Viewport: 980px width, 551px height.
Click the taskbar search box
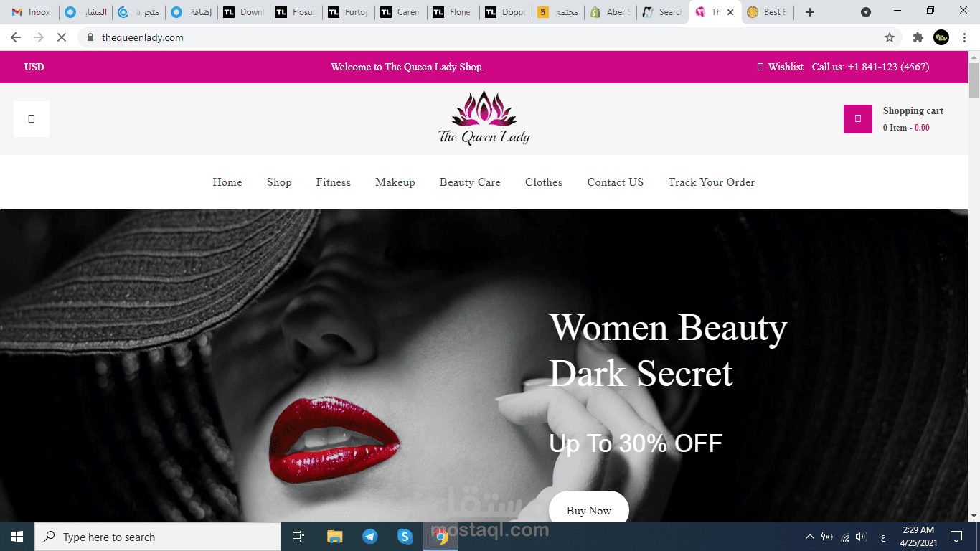[x=158, y=537]
